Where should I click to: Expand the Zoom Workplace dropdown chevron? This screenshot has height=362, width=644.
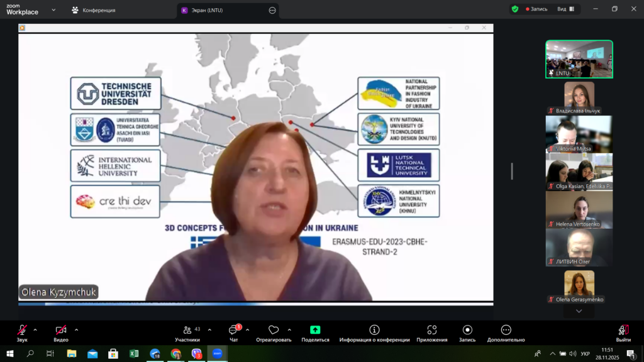(x=53, y=10)
